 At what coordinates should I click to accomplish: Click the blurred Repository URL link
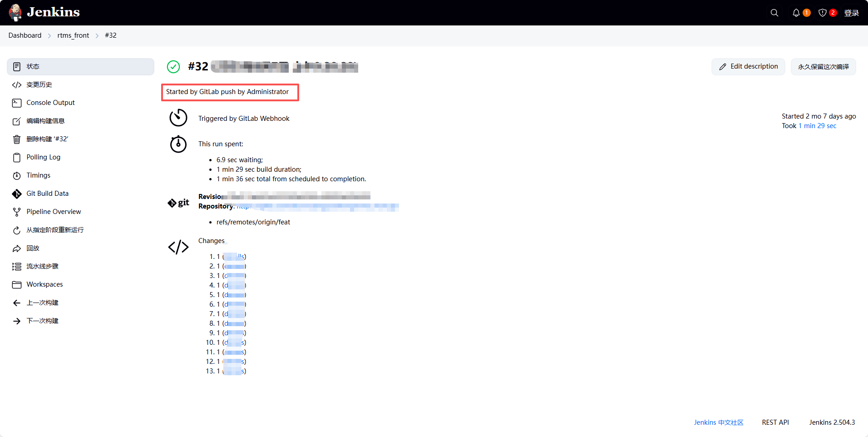pyautogui.click(x=318, y=207)
